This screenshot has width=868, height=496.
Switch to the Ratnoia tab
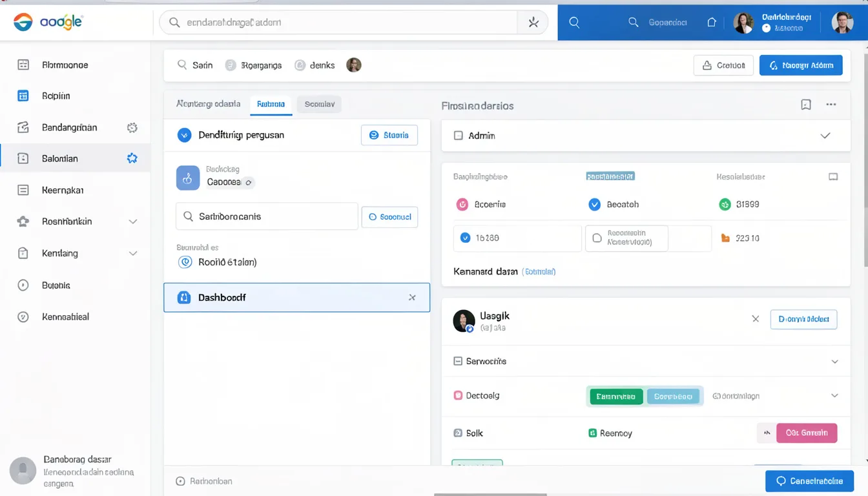click(x=271, y=104)
